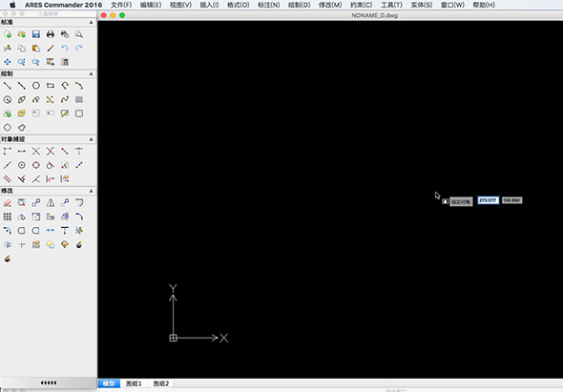Collapse the 标准 (Standard) toolbar panel
563x392 pixels.
(x=91, y=22)
